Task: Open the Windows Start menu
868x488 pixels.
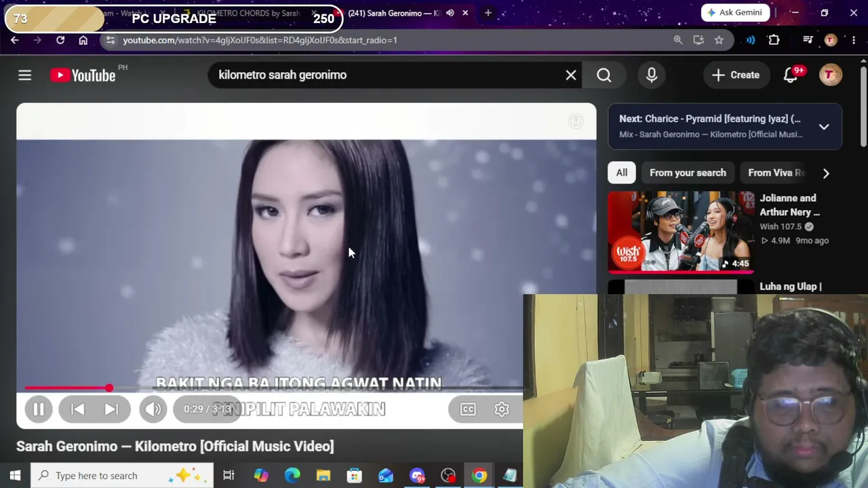Action: [15, 476]
